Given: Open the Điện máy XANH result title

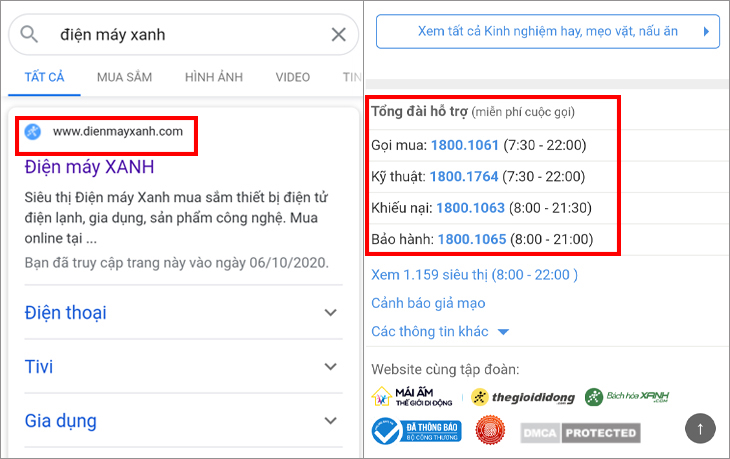Looking at the screenshot, I should (89, 167).
